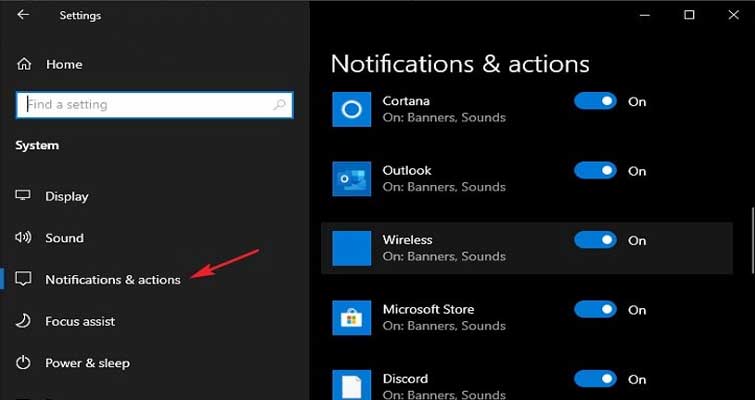Open the Cortana app icon
This screenshot has width=755, height=400.
tap(351, 109)
